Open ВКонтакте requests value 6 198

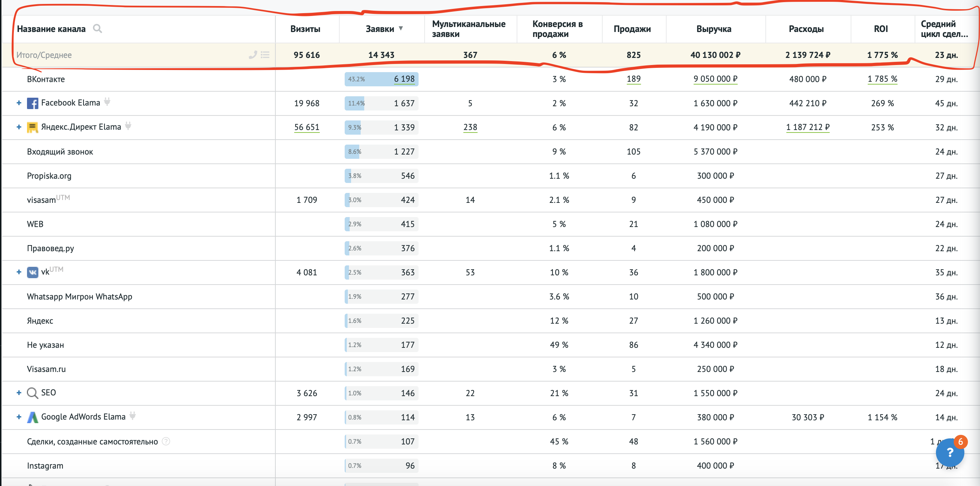(404, 79)
